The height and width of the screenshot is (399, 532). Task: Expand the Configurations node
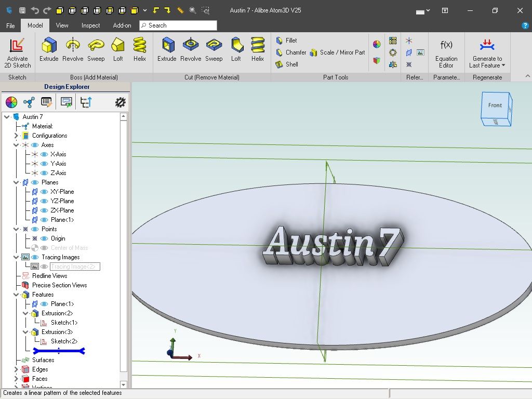[x=16, y=136]
